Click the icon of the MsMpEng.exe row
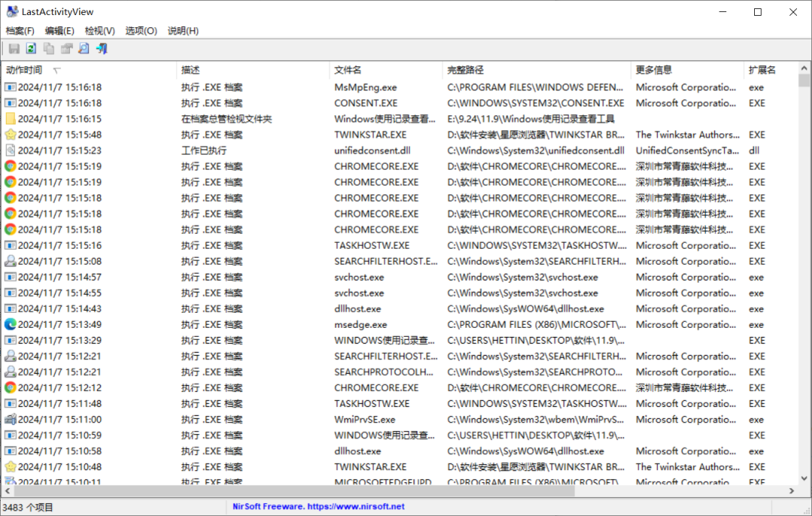 point(11,87)
